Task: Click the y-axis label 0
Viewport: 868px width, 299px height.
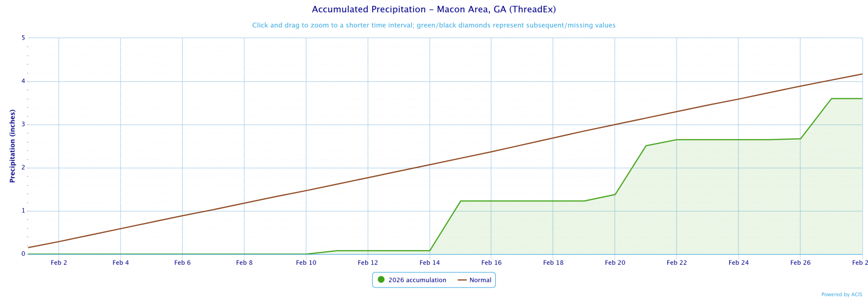Action: [x=23, y=254]
